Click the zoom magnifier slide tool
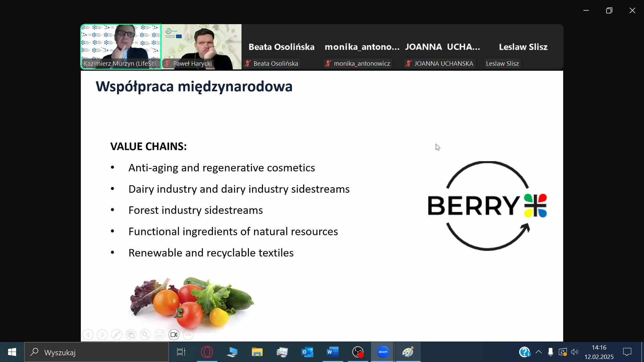Image resolution: width=644 pixels, height=362 pixels. (145, 335)
